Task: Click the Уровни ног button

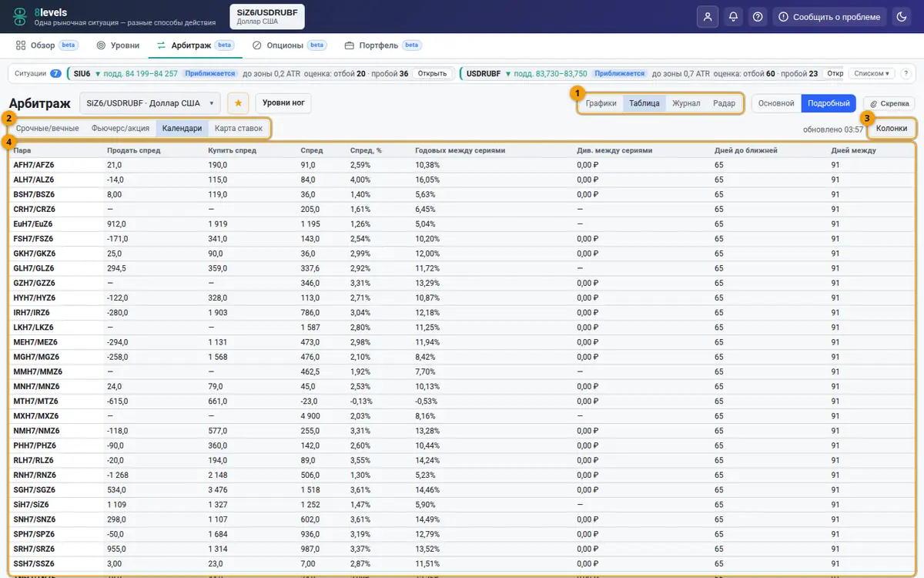Action: coord(283,102)
